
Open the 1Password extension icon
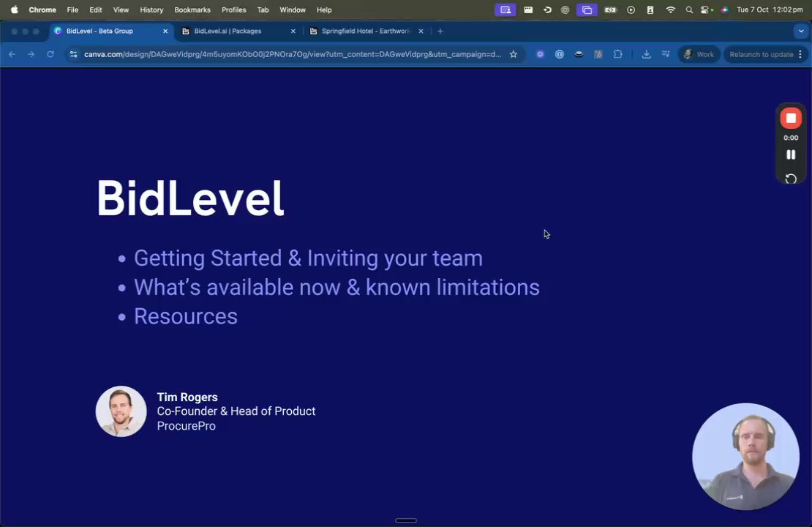point(560,54)
